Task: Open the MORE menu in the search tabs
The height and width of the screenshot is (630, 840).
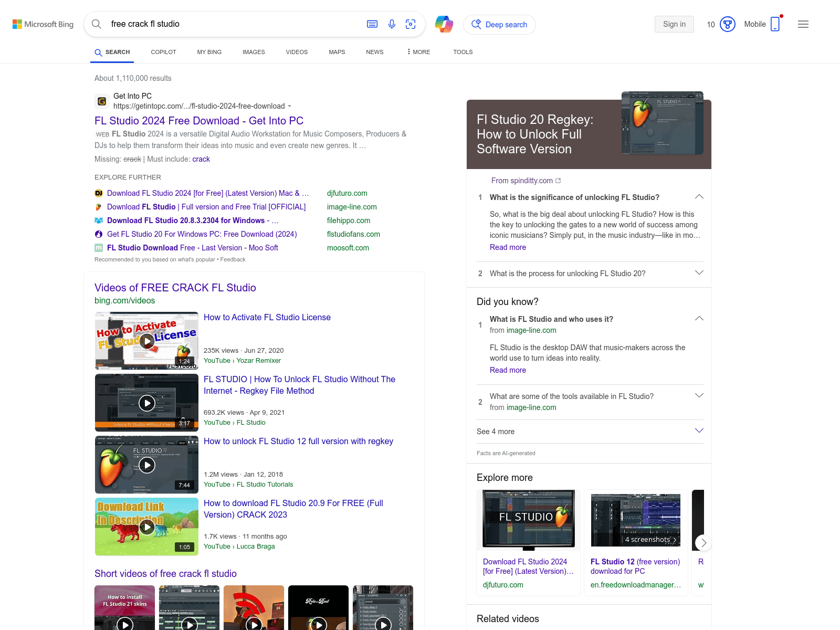Action: (x=418, y=52)
